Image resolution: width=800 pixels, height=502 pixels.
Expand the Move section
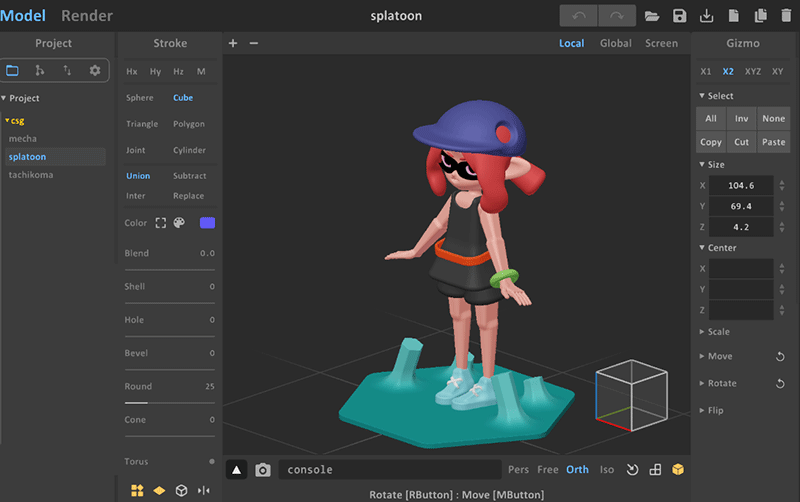pos(715,356)
